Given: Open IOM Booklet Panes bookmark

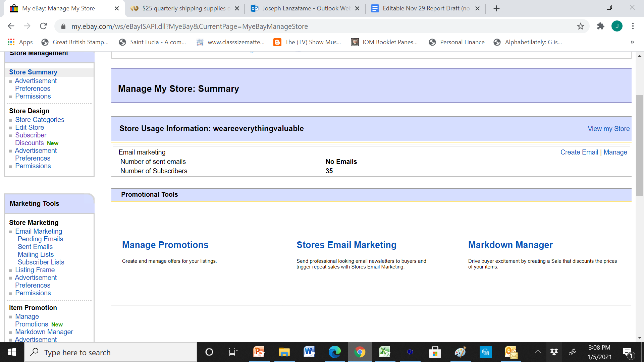Looking at the screenshot, I should pyautogui.click(x=384, y=42).
